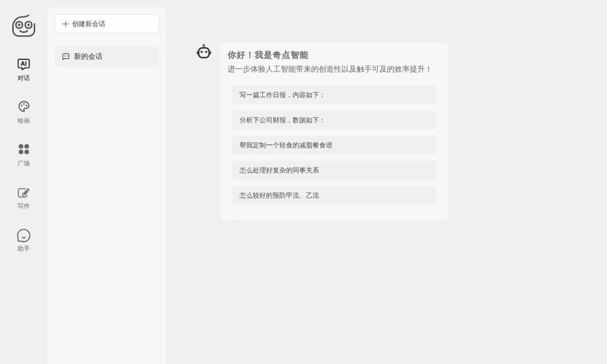The height and width of the screenshot is (364, 607).
Task: Select the AI 对话 chat icon
Action: (23, 63)
